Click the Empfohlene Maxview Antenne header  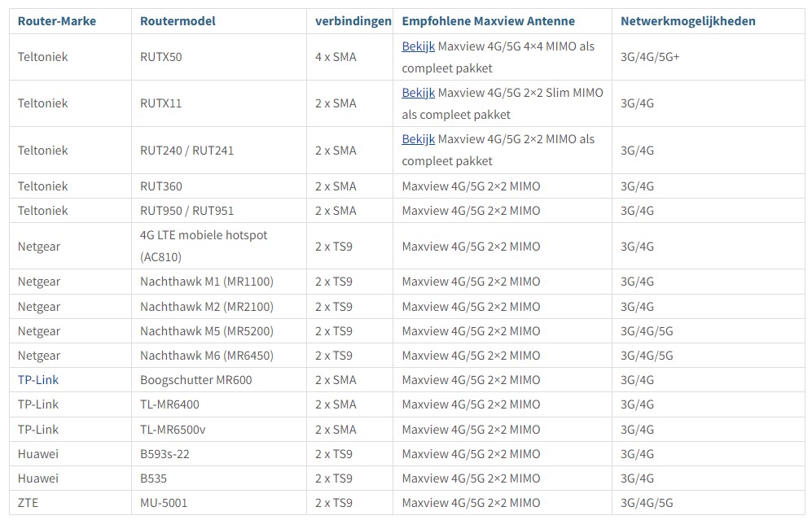pyautogui.click(x=488, y=21)
